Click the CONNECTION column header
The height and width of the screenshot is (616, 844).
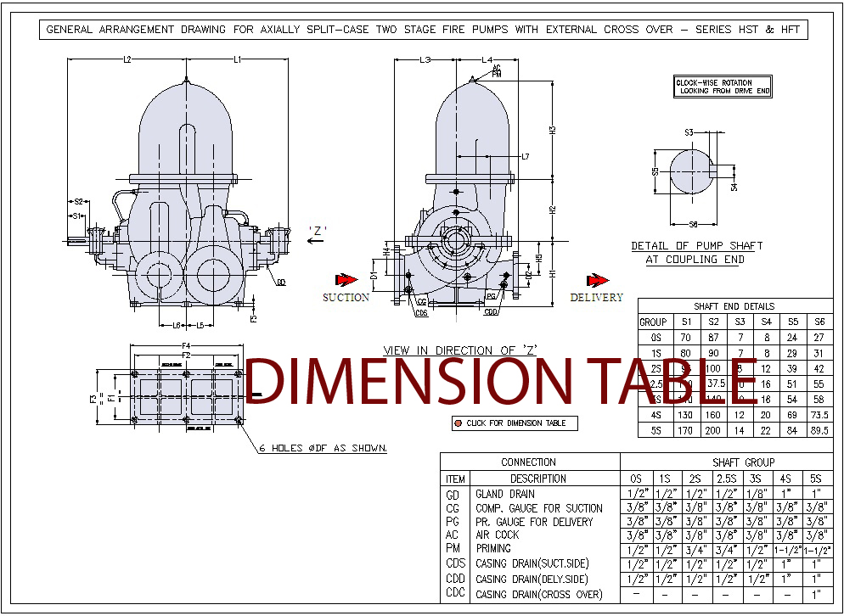[x=529, y=462]
